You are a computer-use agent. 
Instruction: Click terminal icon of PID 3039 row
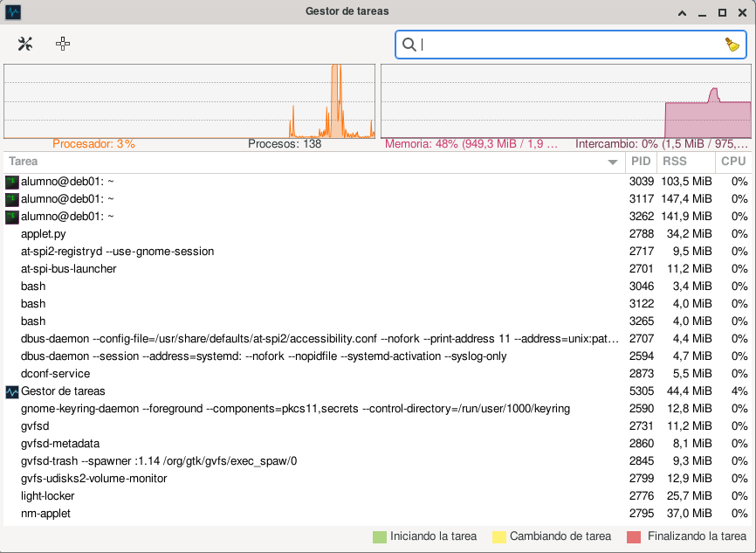12,182
